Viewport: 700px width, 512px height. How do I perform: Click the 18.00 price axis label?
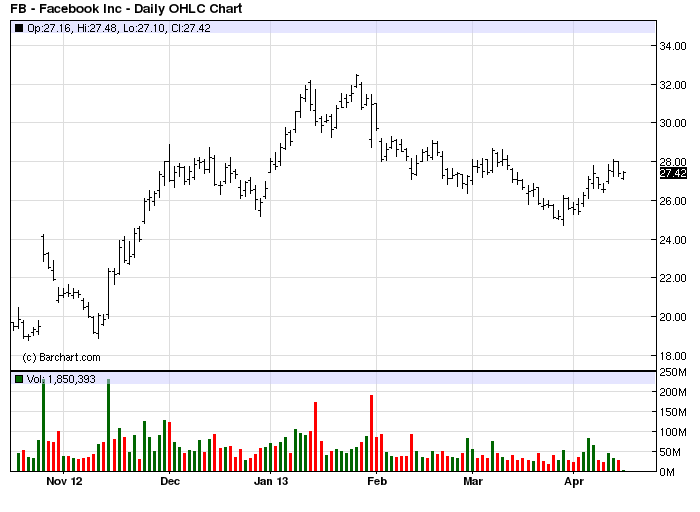pos(673,356)
